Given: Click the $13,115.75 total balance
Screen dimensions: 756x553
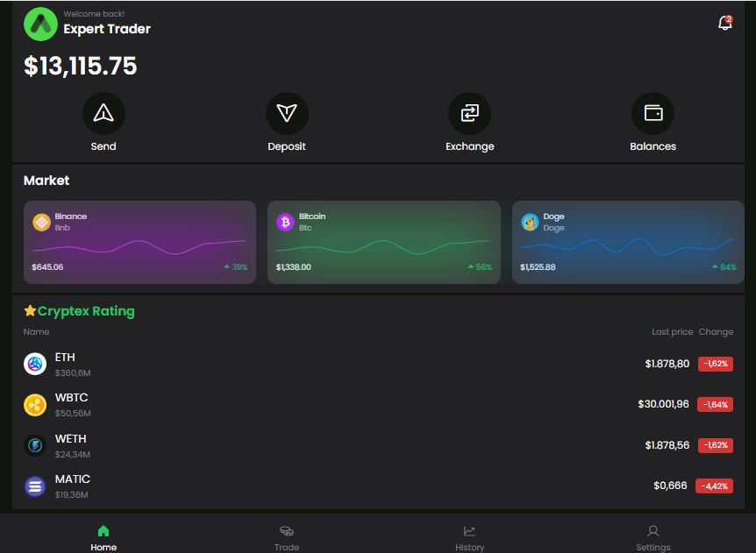Looking at the screenshot, I should point(81,67).
